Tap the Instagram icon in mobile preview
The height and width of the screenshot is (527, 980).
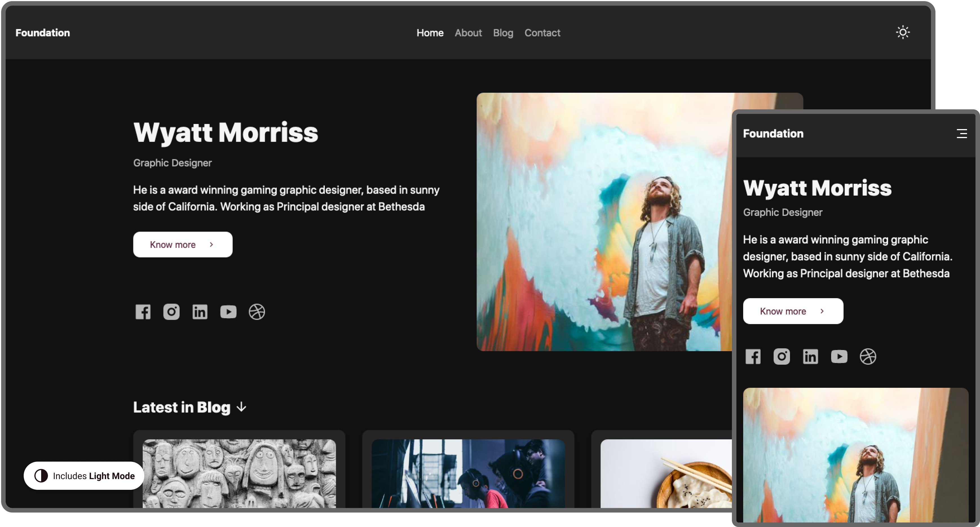782,357
